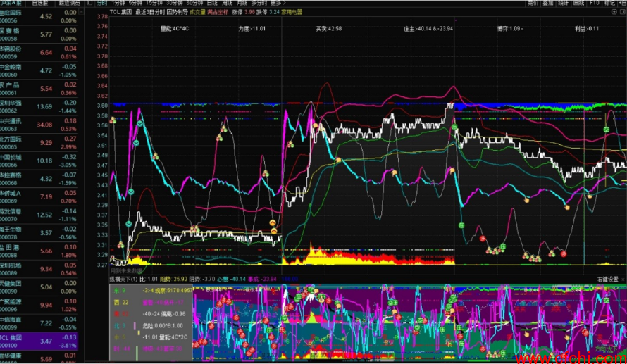The width and height of the screenshot is (627, 364).
Task: Click the collapse icon beside stock list header
Action: [x=88, y=4]
